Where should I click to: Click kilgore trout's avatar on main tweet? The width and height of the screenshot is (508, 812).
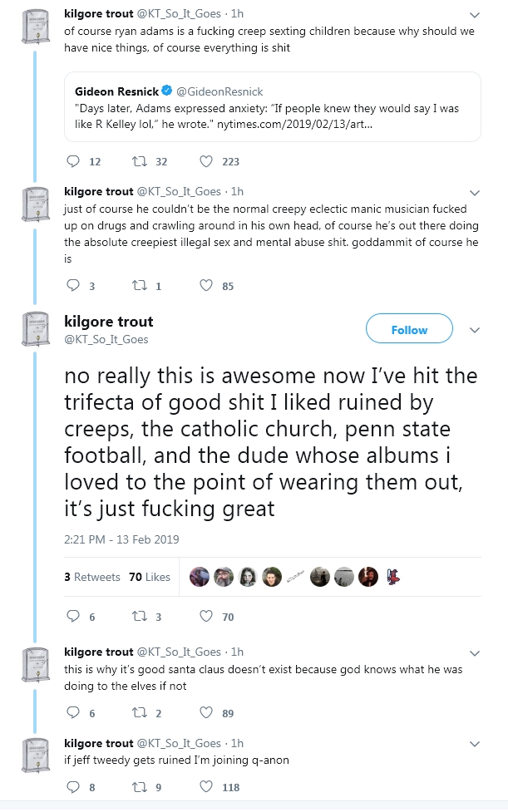click(35, 330)
